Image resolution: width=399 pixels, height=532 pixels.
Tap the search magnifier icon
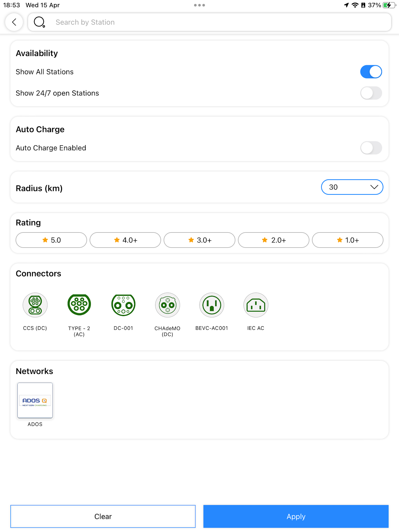(x=39, y=22)
